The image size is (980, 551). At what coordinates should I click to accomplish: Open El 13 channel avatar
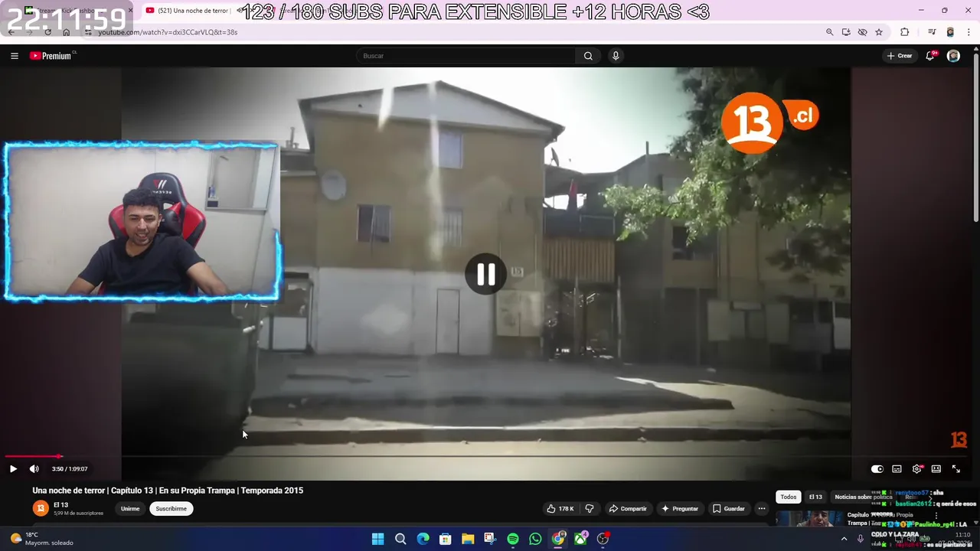pos(41,508)
